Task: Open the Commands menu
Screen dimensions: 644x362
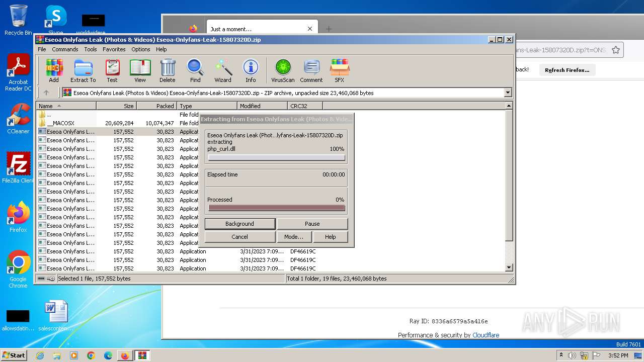Action: [x=65, y=49]
